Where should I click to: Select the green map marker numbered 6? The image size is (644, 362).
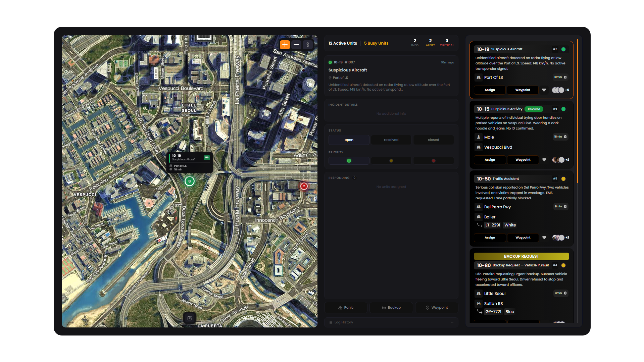point(190,181)
